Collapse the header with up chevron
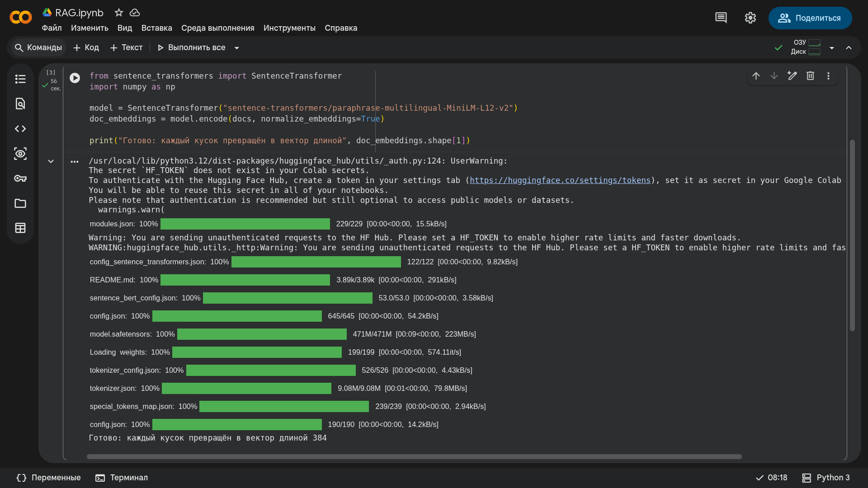This screenshot has width=868, height=488. (849, 48)
